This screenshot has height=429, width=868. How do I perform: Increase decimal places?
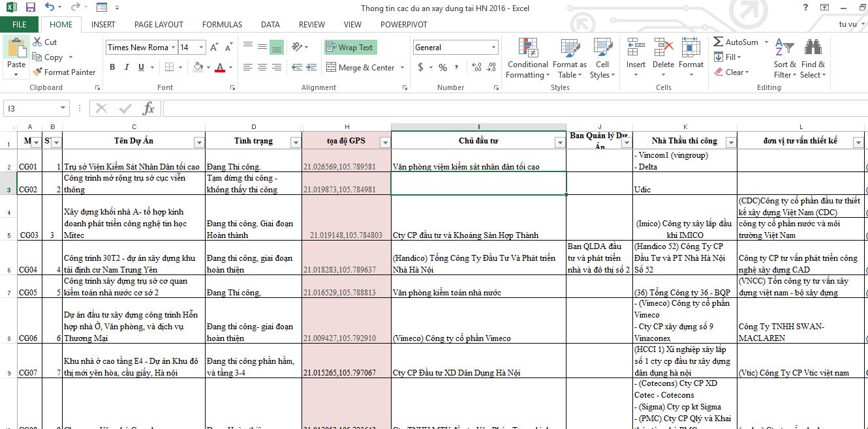click(x=476, y=67)
